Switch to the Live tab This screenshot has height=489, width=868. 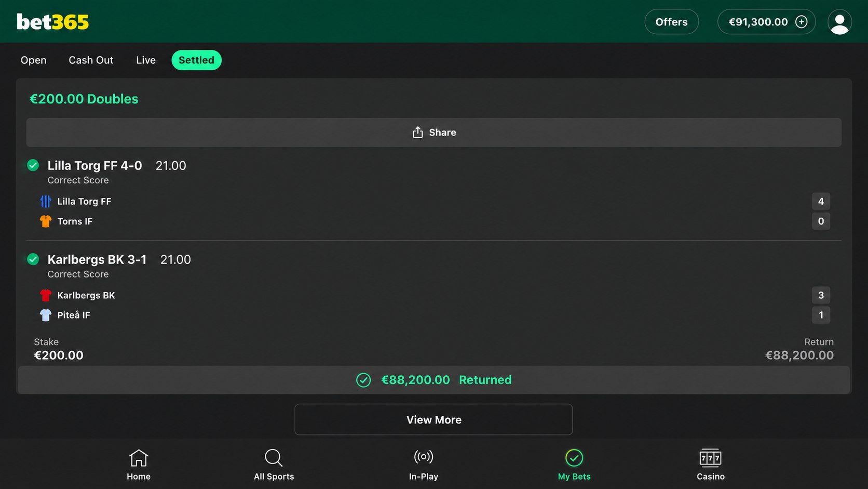[146, 60]
